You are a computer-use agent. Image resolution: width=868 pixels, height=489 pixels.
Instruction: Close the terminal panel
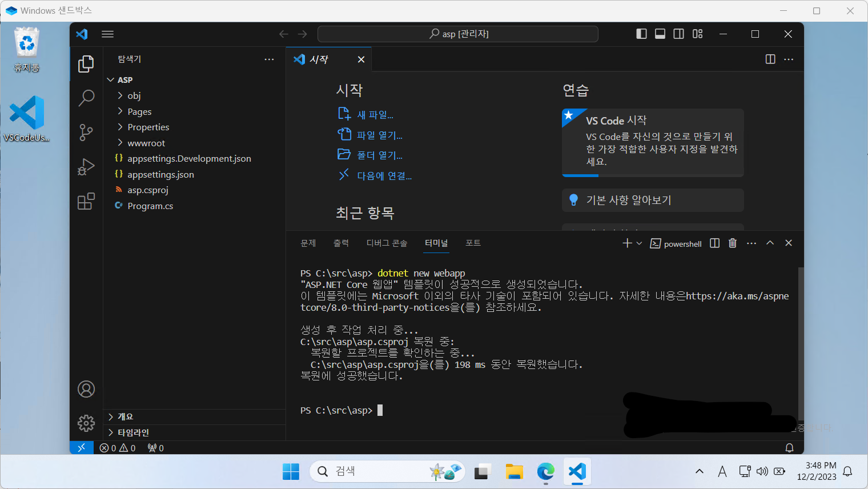(789, 243)
